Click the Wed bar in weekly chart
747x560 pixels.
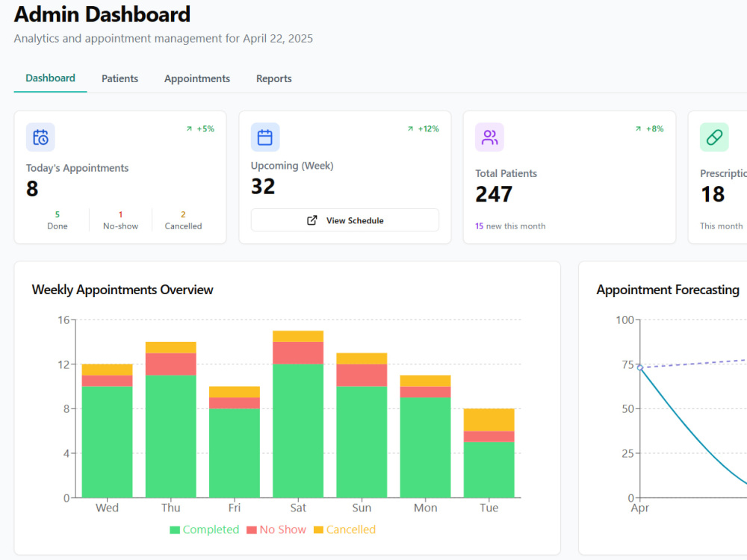click(x=107, y=431)
